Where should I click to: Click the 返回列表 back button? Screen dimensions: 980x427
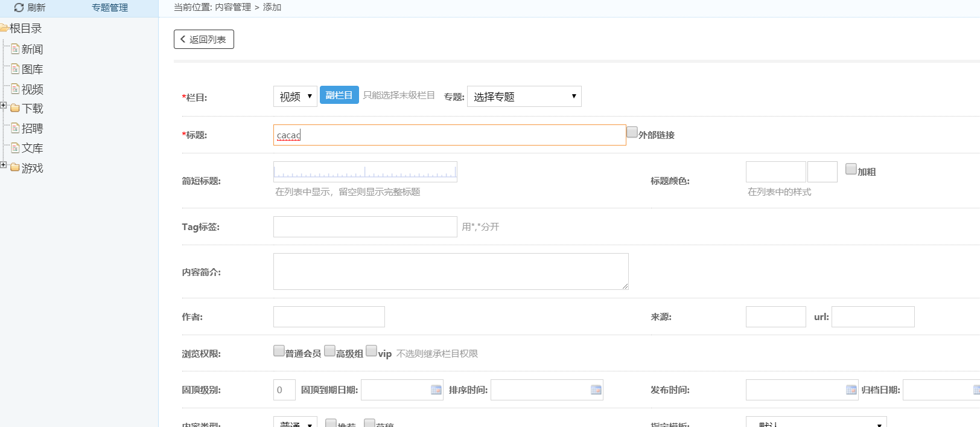[x=203, y=39]
